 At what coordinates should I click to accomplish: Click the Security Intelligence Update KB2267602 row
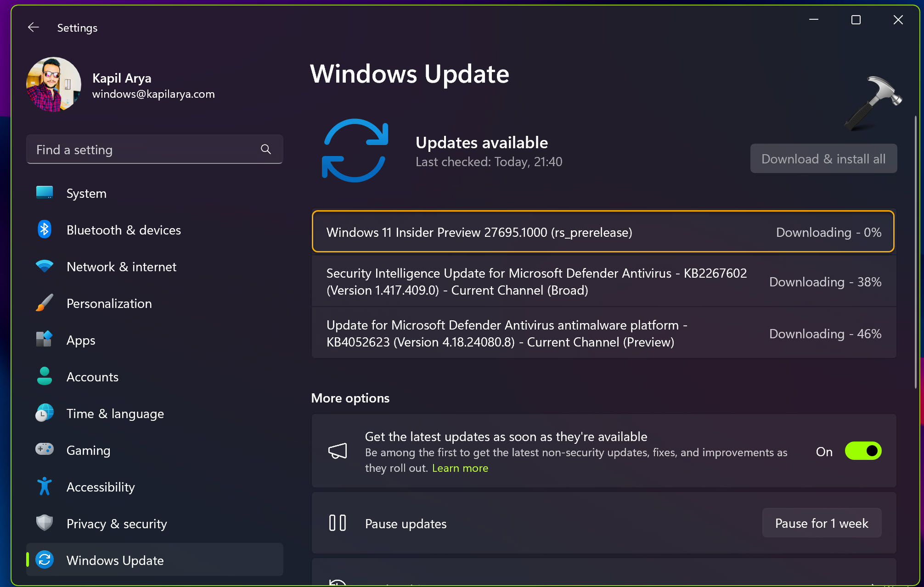[603, 281]
